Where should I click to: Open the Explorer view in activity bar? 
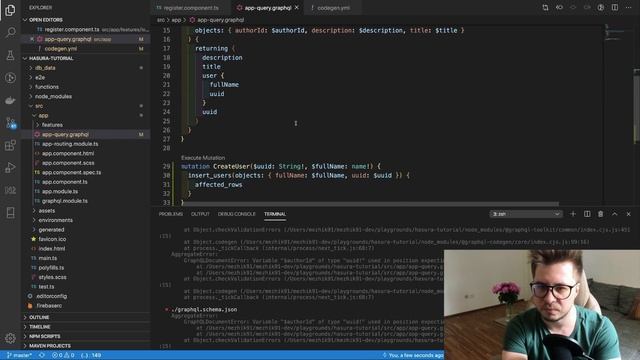(x=10, y=10)
